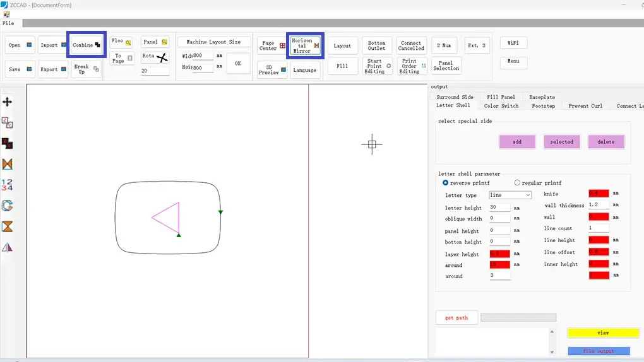Click the purple triangle flip tool icon

(x=8, y=247)
